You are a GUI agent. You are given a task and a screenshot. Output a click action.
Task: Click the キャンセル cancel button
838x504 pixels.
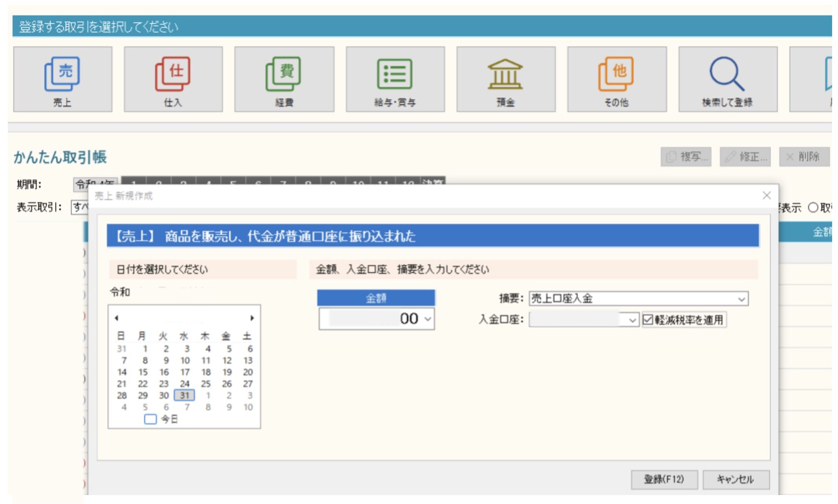coord(736,479)
